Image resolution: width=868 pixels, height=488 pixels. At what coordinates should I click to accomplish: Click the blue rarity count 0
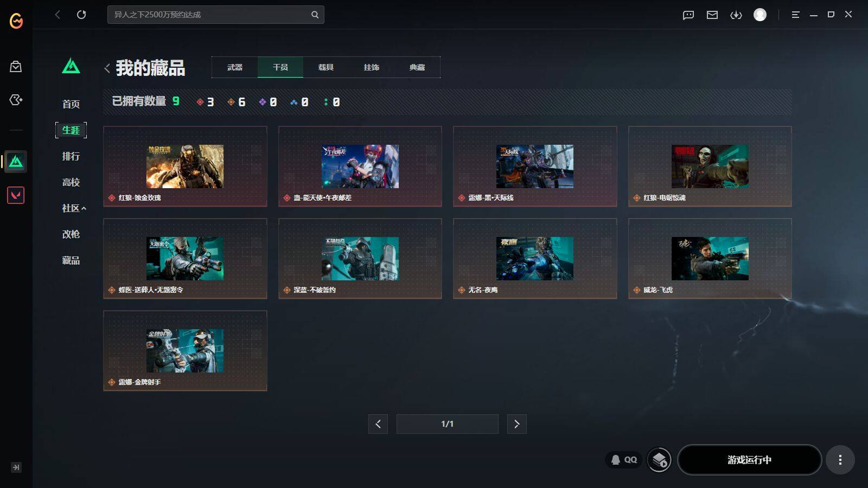299,102
